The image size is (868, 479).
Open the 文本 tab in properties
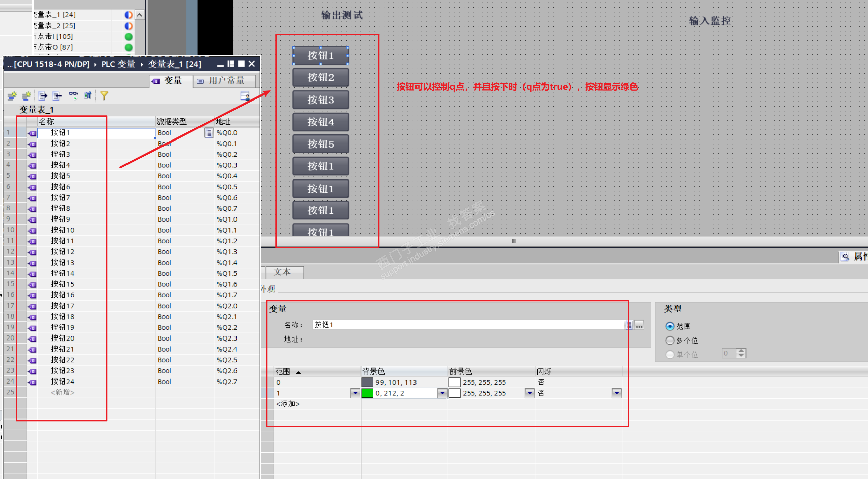pyautogui.click(x=284, y=272)
